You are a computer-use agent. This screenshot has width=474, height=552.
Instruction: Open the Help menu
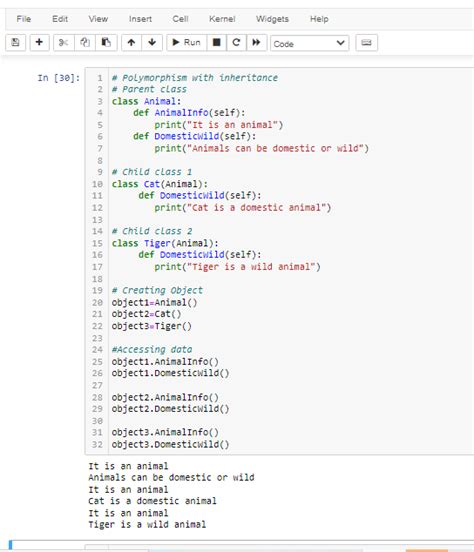tap(319, 19)
